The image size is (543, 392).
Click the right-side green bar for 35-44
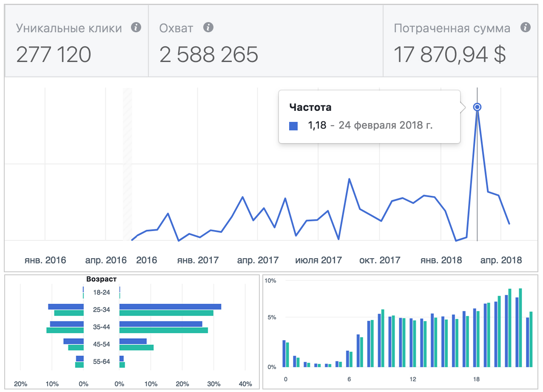coord(164,330)
